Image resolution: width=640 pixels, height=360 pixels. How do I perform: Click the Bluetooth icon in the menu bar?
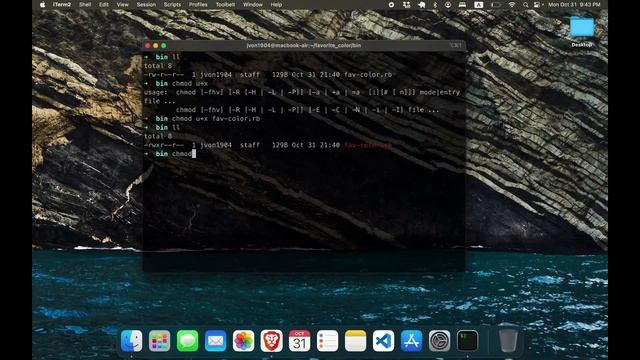tap(435, 4)
